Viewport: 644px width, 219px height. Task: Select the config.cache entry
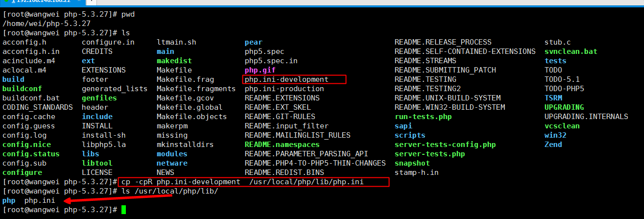(x=29, y=117)
